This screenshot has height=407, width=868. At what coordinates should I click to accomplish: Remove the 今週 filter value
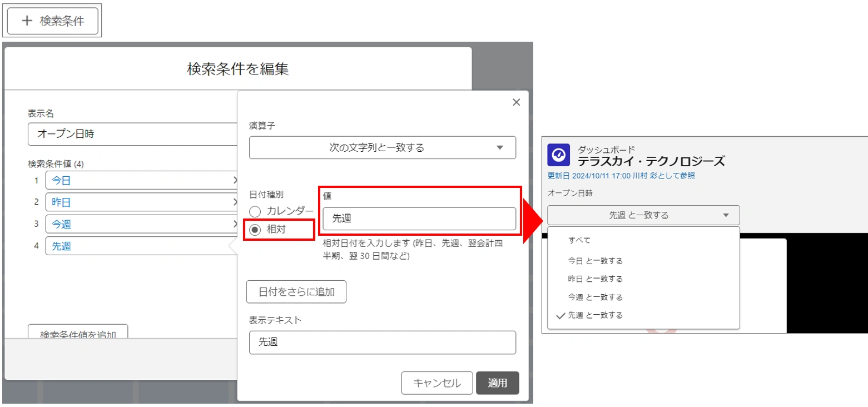pyautogui.click(x=235, y=224)
